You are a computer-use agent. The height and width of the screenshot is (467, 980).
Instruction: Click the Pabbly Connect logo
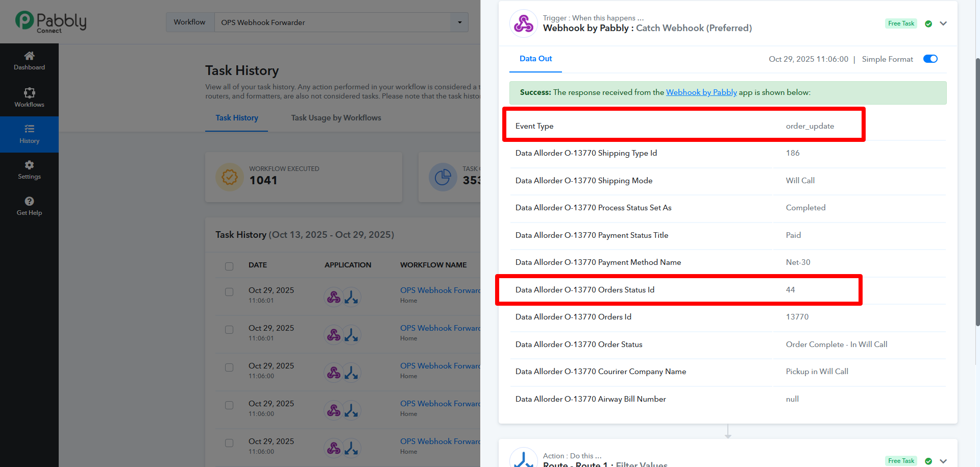pos(51,22)
